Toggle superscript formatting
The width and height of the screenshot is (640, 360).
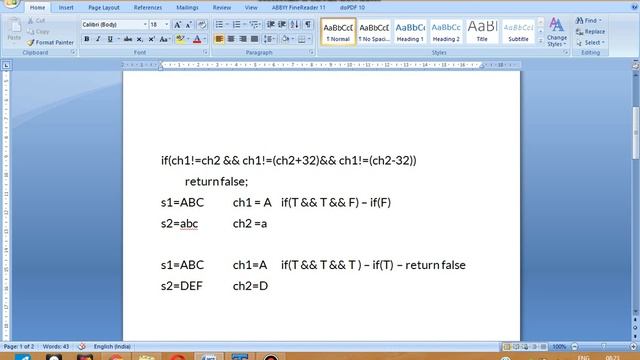point(151,39)
